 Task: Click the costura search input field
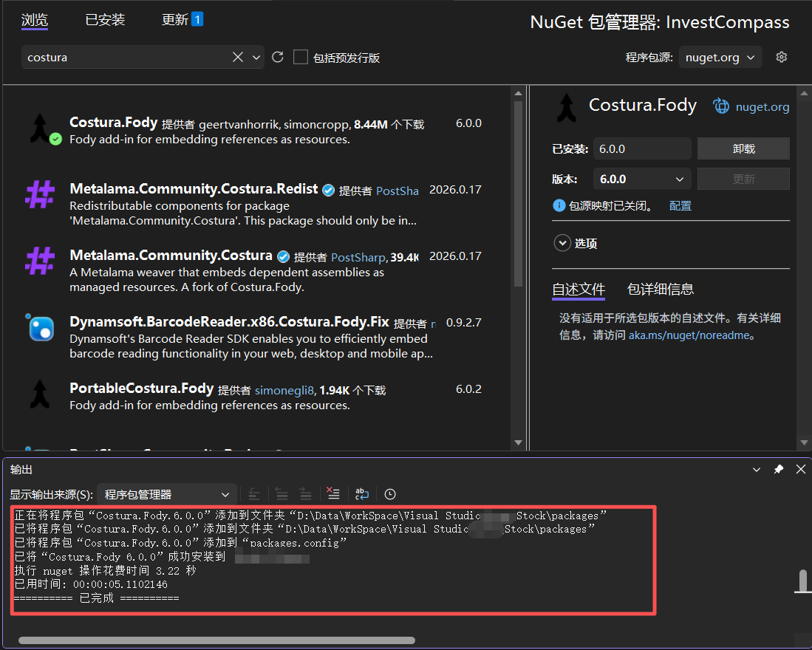(x=127, y=58)
